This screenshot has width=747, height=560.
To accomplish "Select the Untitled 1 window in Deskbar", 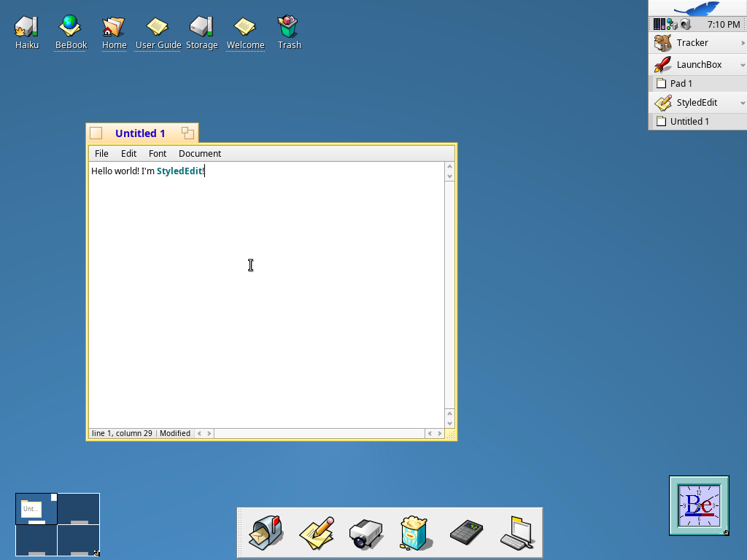I will 697,122.
